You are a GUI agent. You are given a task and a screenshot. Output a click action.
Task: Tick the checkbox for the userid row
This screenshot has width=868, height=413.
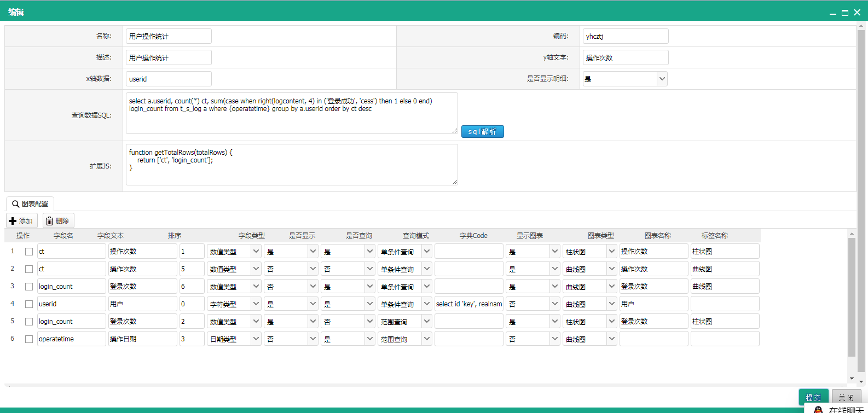tap(29, 304)
